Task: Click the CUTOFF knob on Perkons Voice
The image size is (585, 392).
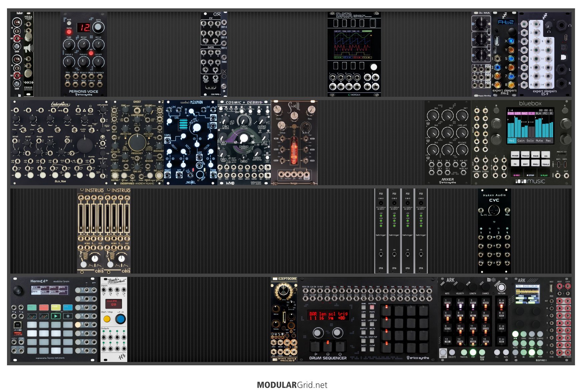Action: point(98,62)
